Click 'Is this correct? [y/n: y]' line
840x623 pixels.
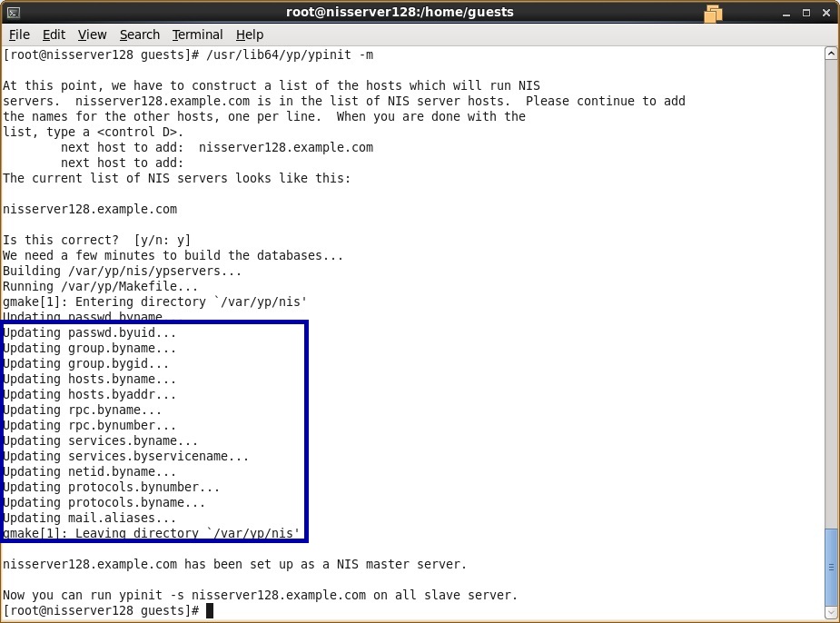tap(97, 240)
